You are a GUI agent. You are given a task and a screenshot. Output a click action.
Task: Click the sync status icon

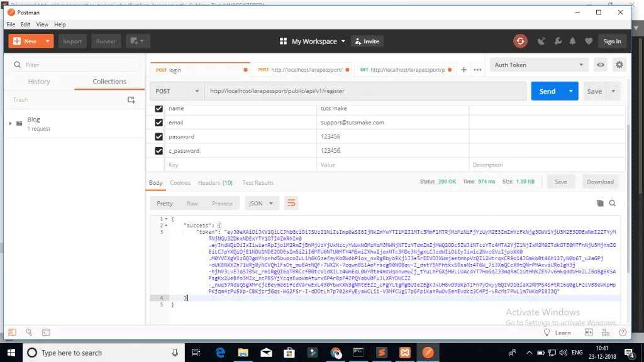click(x=520, y=41)
